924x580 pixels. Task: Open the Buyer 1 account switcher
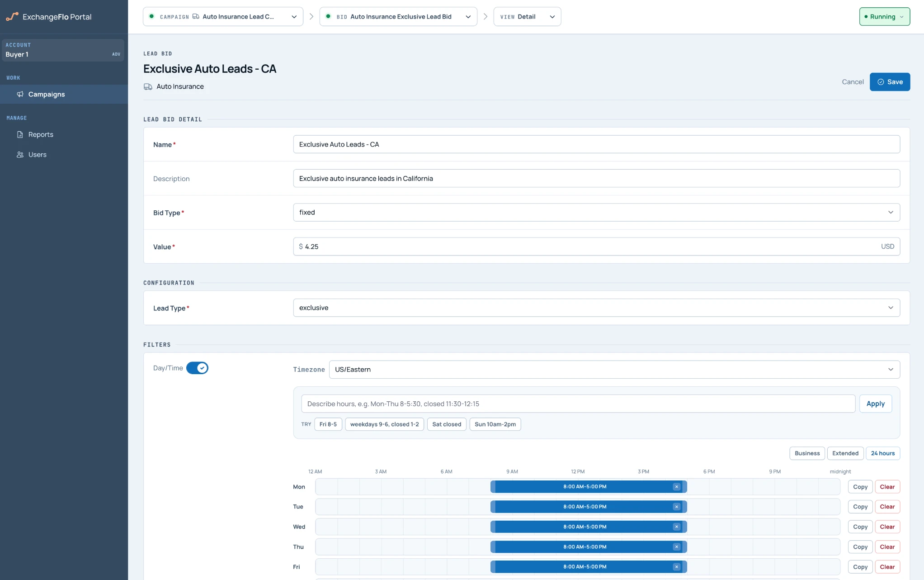tap(63, 50)
